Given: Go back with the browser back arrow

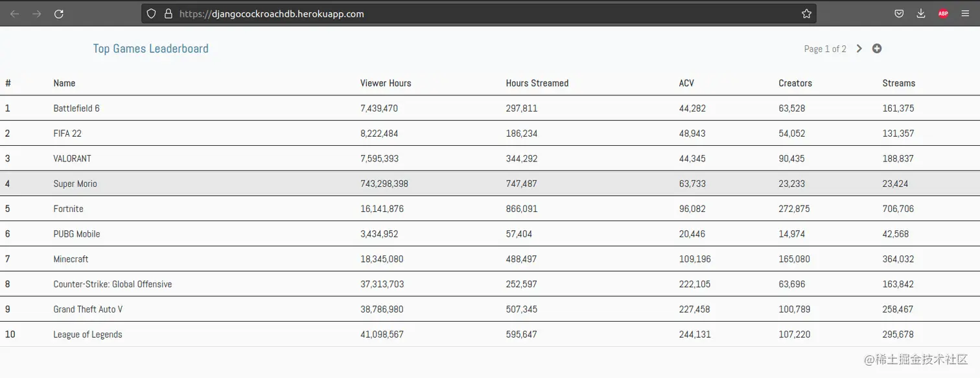Looking at the screenshot, I should [x=15, y=14].
